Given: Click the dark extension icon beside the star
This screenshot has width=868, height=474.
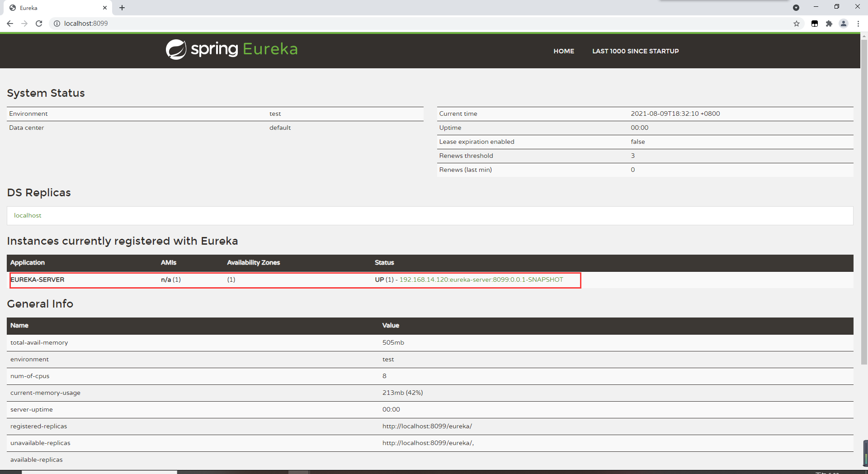Looking at the screenshot, I should [x=815, y=24].
